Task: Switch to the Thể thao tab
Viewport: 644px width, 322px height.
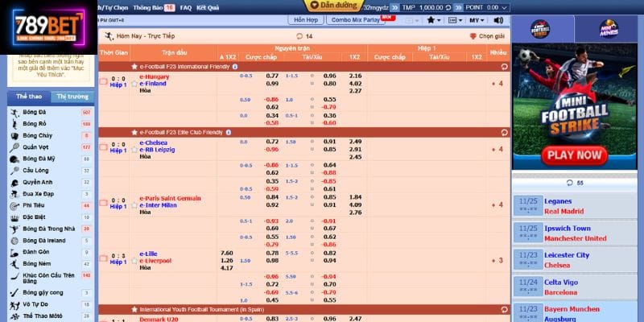Action: [x=29, y=97]
